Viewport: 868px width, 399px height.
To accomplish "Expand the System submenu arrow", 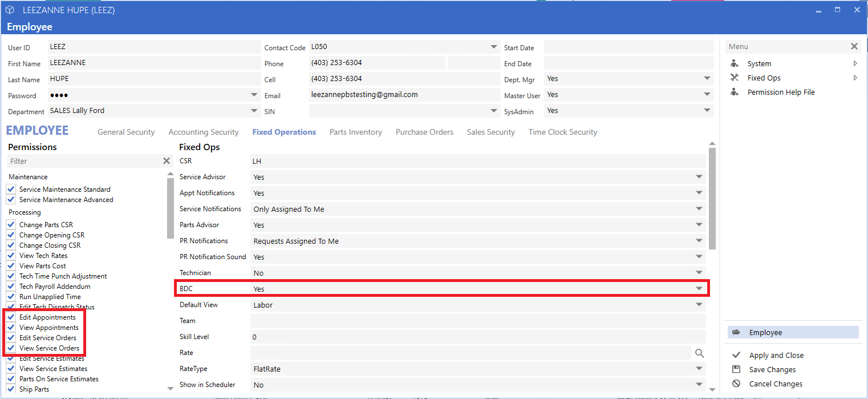I will pyautogui.click(x=855, y=63).
